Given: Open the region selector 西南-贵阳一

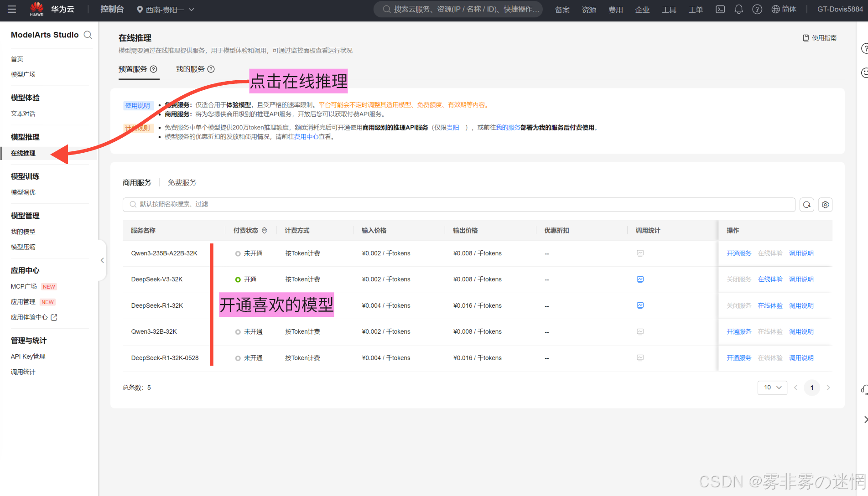Looking at the screenshot, I should point(166,10).
